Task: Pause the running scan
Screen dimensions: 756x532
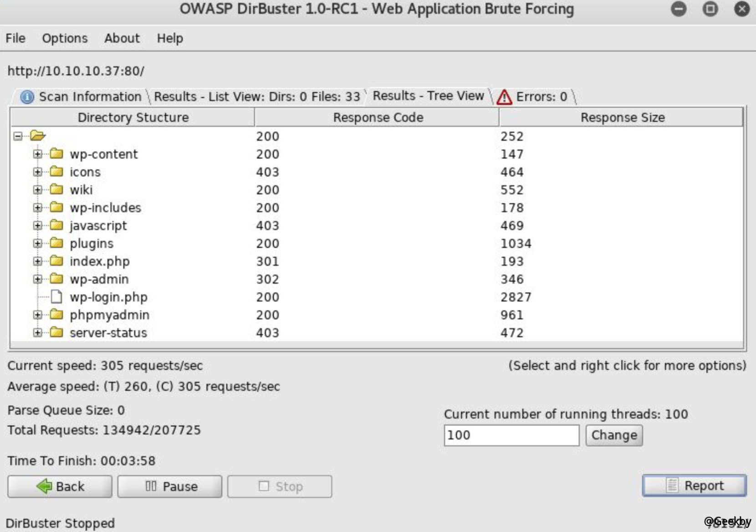Action: (x=170, y=486)
